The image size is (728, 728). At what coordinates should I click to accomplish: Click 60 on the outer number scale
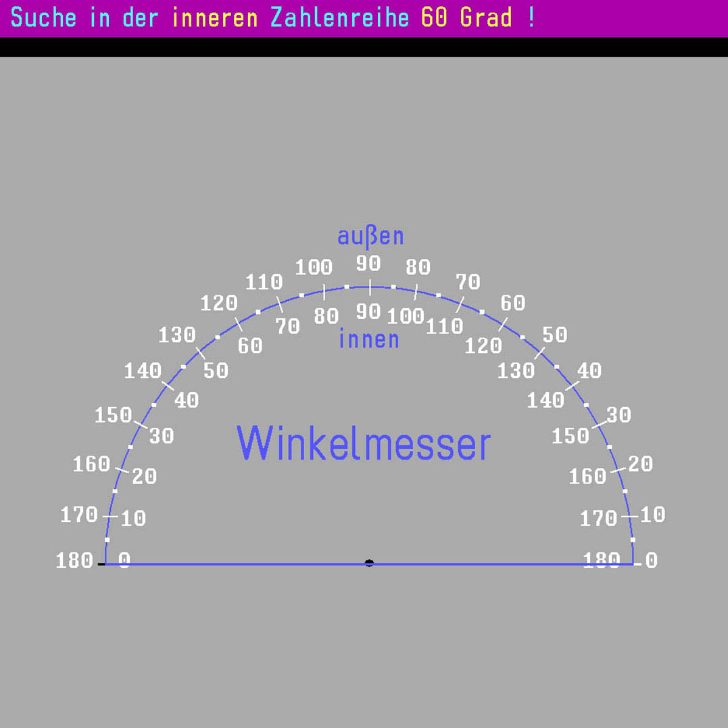[513, 303]
